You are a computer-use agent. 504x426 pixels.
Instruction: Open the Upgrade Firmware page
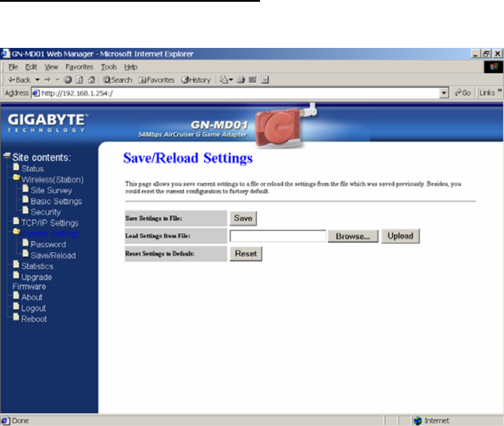[x=32, y=282]
